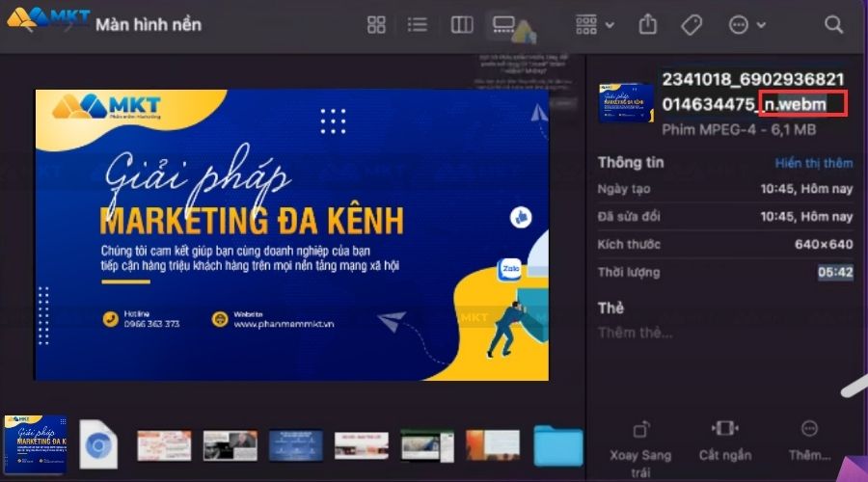
Task: Select the dark blue slide thumbnail
Action: tap(296, 445)
